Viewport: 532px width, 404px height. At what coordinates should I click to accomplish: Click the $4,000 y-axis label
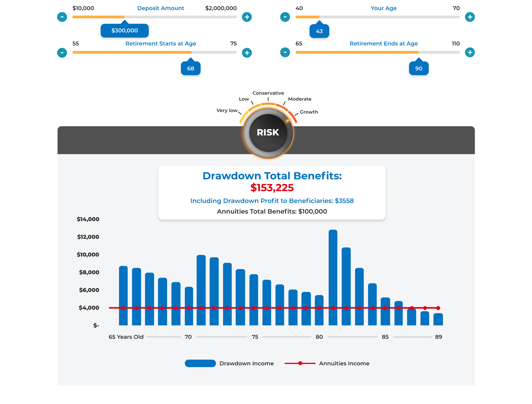coord(89,308)
